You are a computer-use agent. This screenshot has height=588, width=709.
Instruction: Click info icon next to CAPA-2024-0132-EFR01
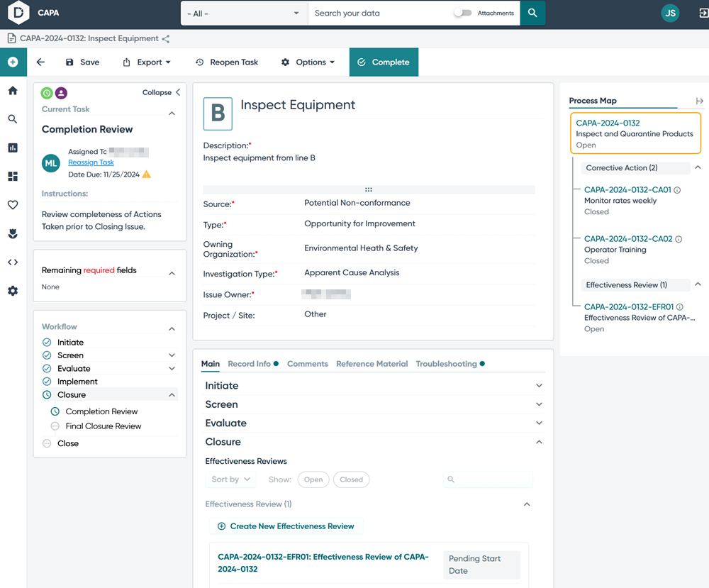680,306
